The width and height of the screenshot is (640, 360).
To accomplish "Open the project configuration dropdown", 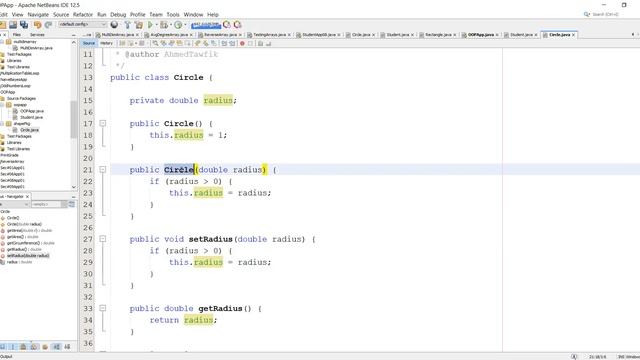I will coord(82,24).
